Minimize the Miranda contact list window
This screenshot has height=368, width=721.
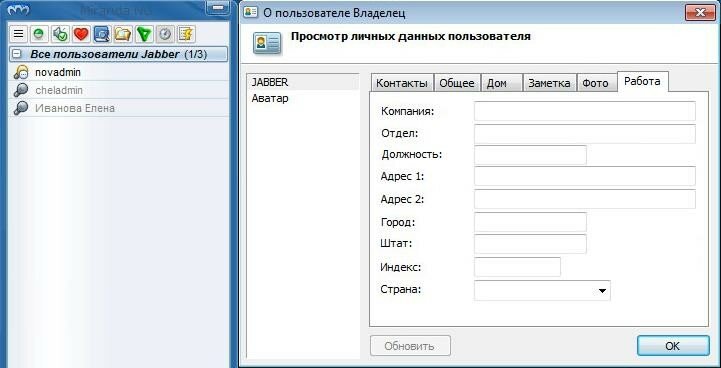(x=219, y=8)
